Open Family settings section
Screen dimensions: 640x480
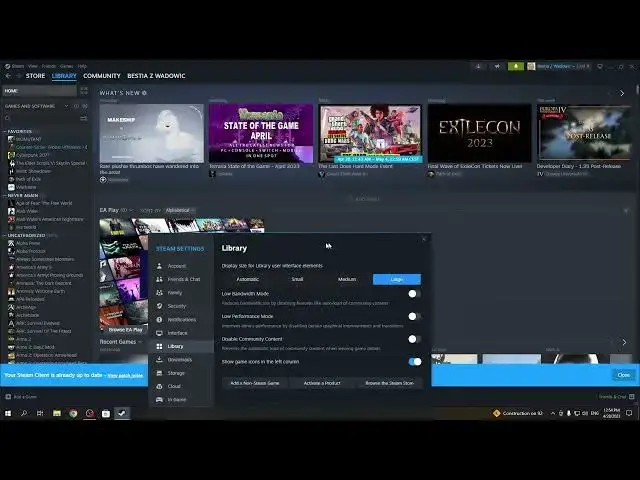(x=181, y=293)
